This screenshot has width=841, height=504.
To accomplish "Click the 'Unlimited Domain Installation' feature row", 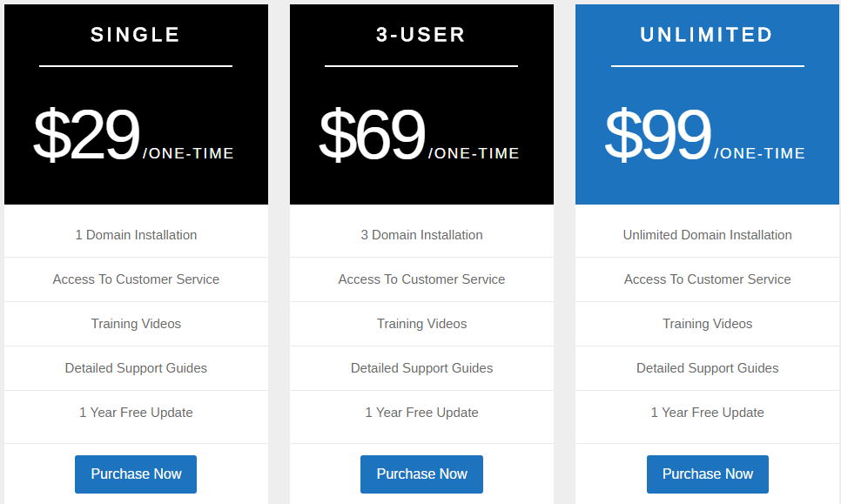I will coord(707,235).
